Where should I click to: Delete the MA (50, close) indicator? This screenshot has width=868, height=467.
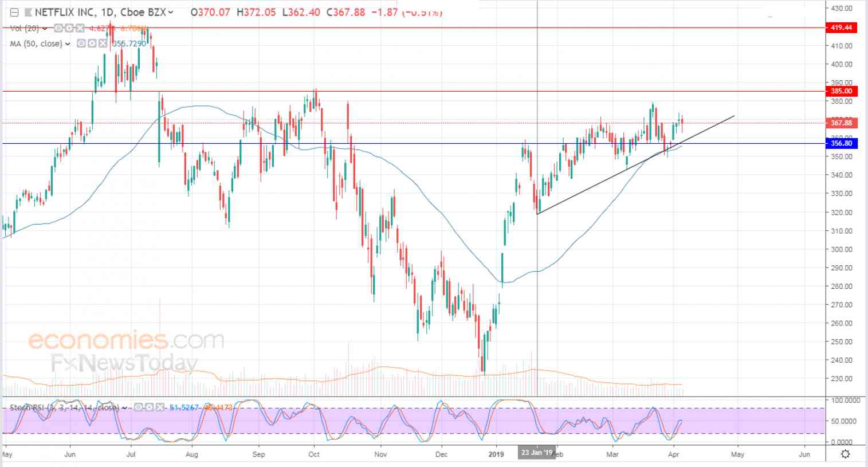click(103, 44)
